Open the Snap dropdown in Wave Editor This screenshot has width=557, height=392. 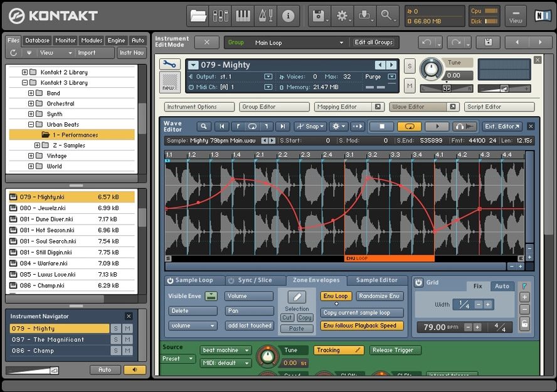point(310,127)
